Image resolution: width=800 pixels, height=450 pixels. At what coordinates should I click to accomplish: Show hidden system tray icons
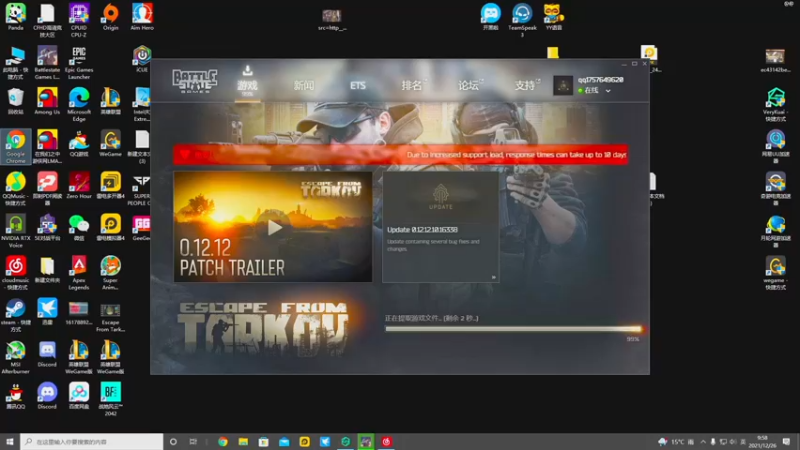tap(703, 441)
